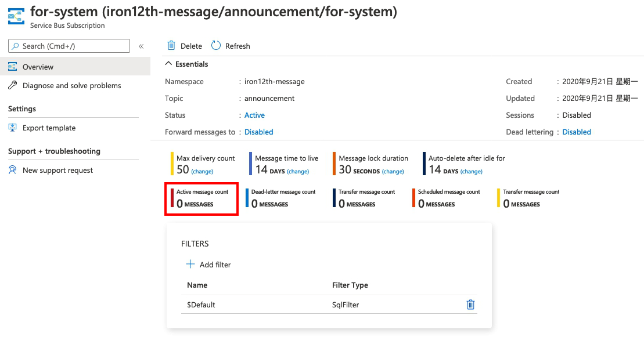Screen dimensions: 644x348
Task: Focus the Search (Cmd+/) field
Action: click(69, 46)
